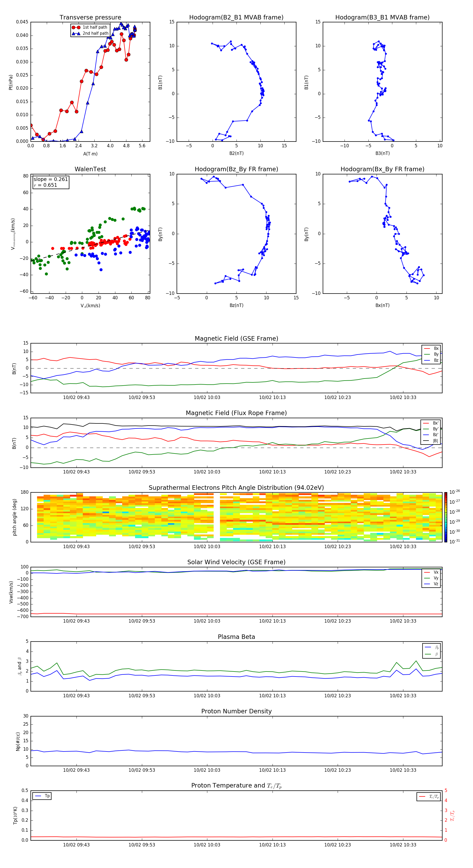The height and width of the screenshot is (868, 473).
Task: Click the 'WalenTest' plot title
Action: pyautogui.click(x=90, y=169)
